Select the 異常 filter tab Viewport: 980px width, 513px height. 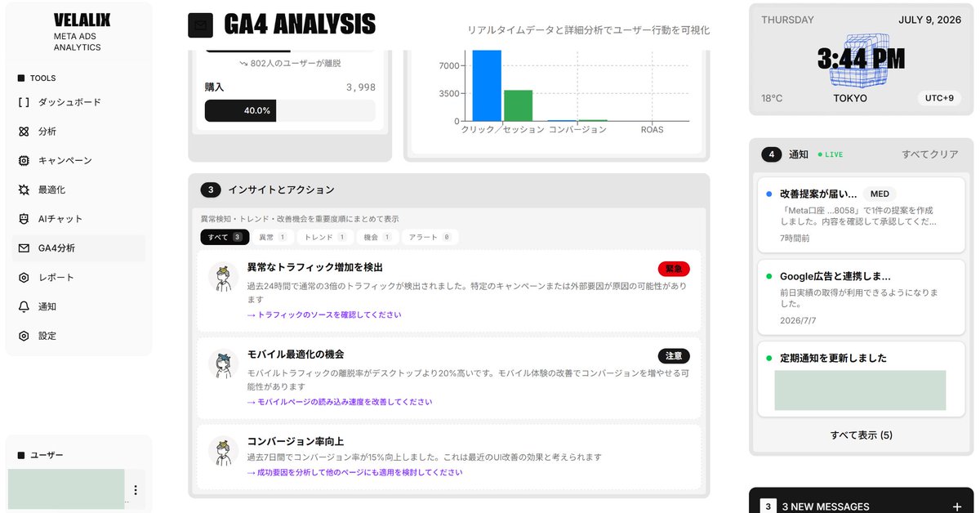click(x=273, y=237)
